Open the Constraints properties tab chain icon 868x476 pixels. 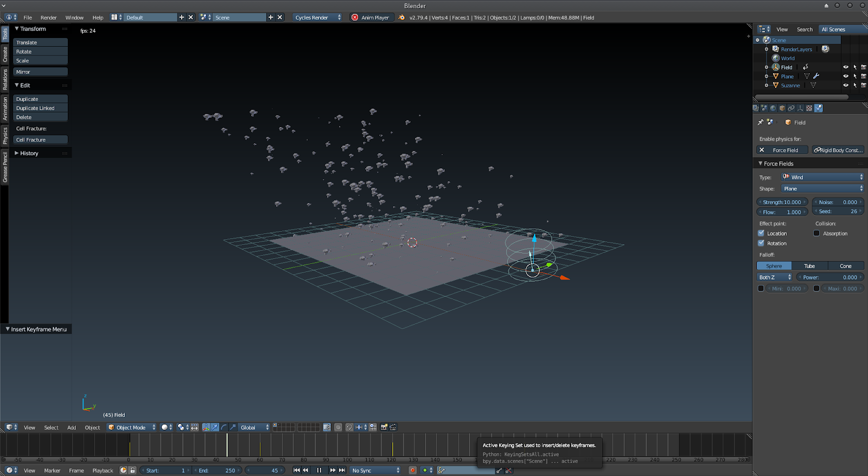tap(791, 108)
